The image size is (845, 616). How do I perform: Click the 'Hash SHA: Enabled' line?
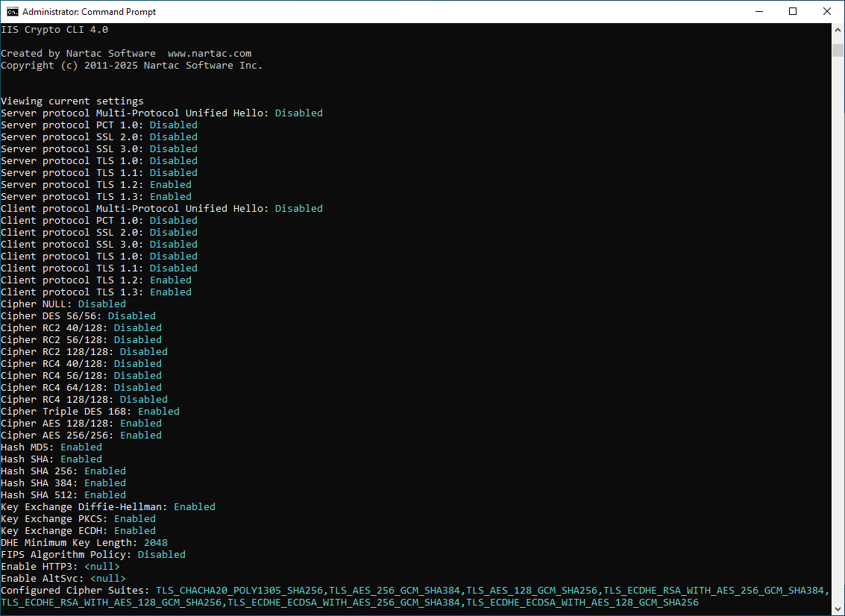51,459
